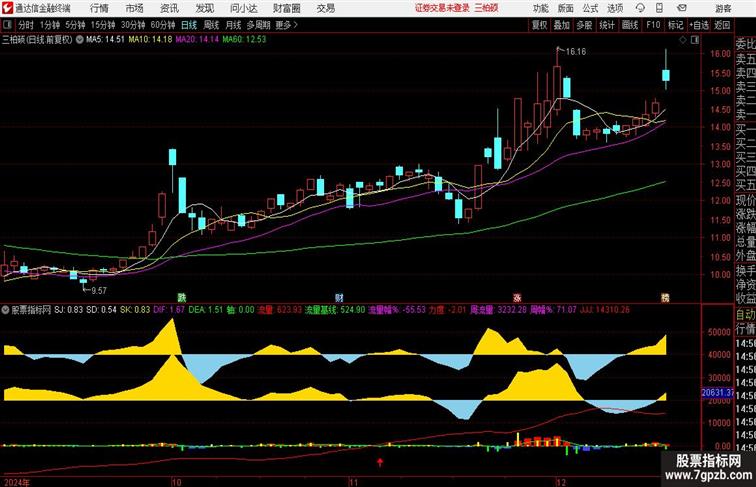Expand the 股票指标网 sub-indicator dropdown

click(5, 310)
